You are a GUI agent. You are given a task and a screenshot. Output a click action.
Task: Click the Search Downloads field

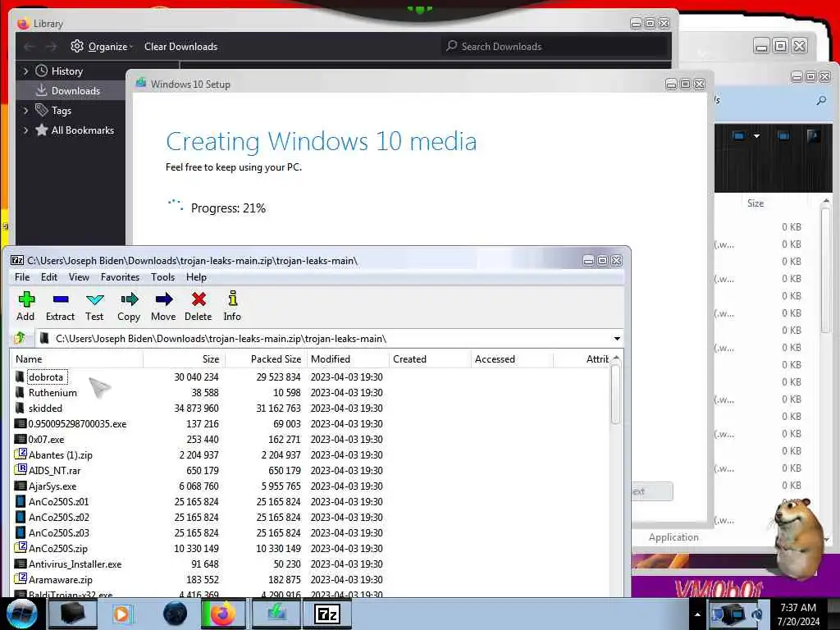click(x=555, y=47)
